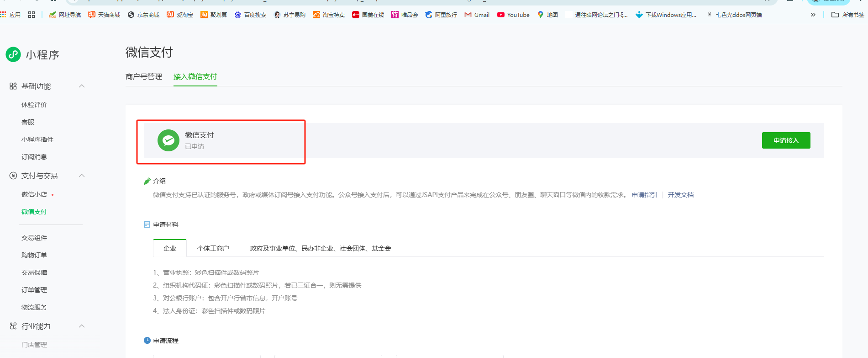
Task: Open the 所有书签 folder
Action: (848, 15)
